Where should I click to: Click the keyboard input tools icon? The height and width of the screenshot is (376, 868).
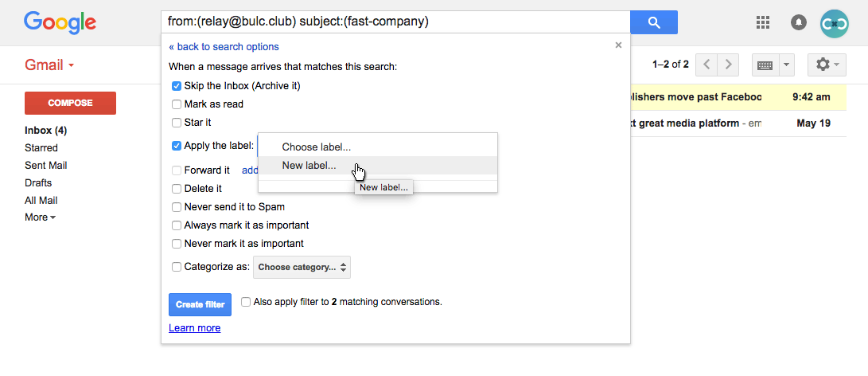coord(765,65)
